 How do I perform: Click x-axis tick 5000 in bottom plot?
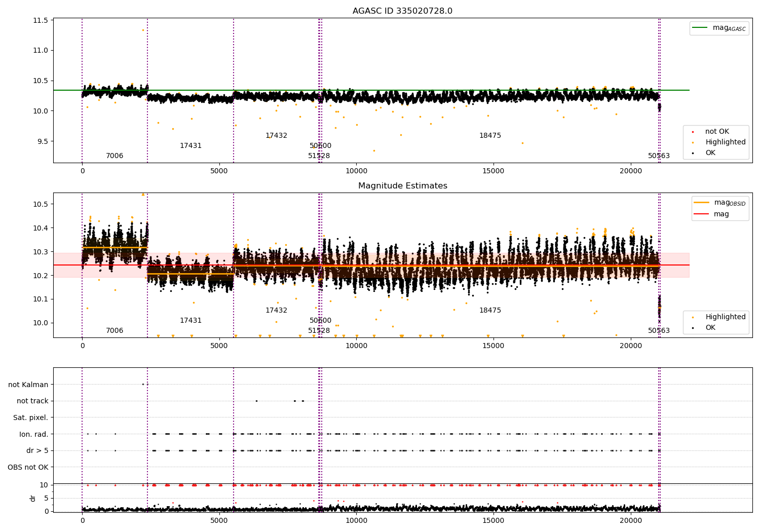tap(219, 521)
